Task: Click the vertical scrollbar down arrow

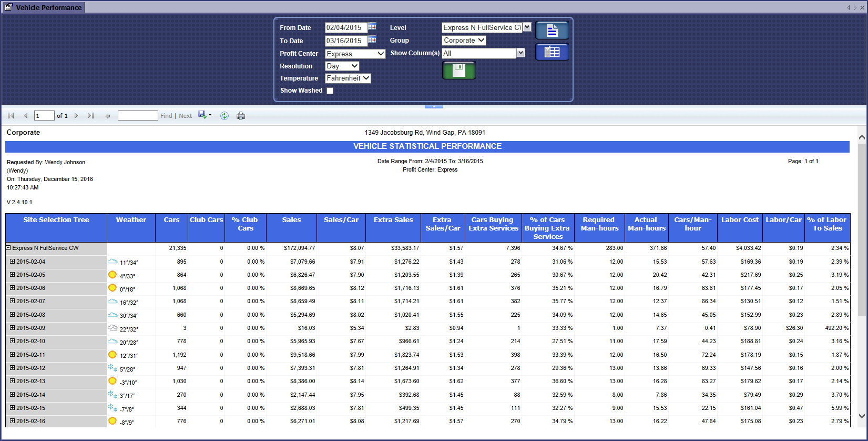Action: 862,416
